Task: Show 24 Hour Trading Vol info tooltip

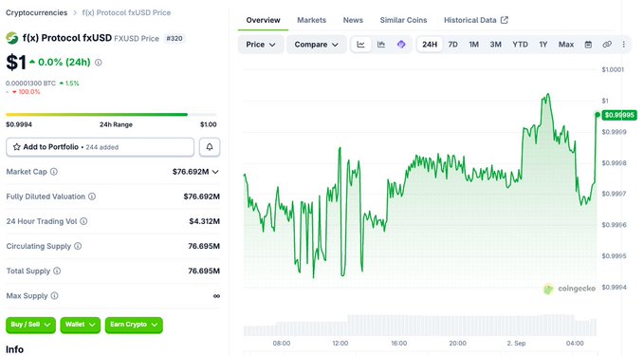Action: [83, 221]
